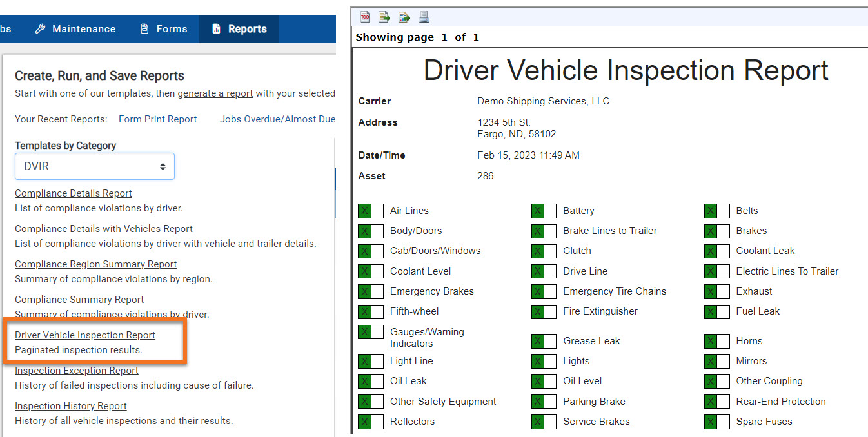
Task: Click the 'Showing page 1 of 1' text
Action: (417, 37)
